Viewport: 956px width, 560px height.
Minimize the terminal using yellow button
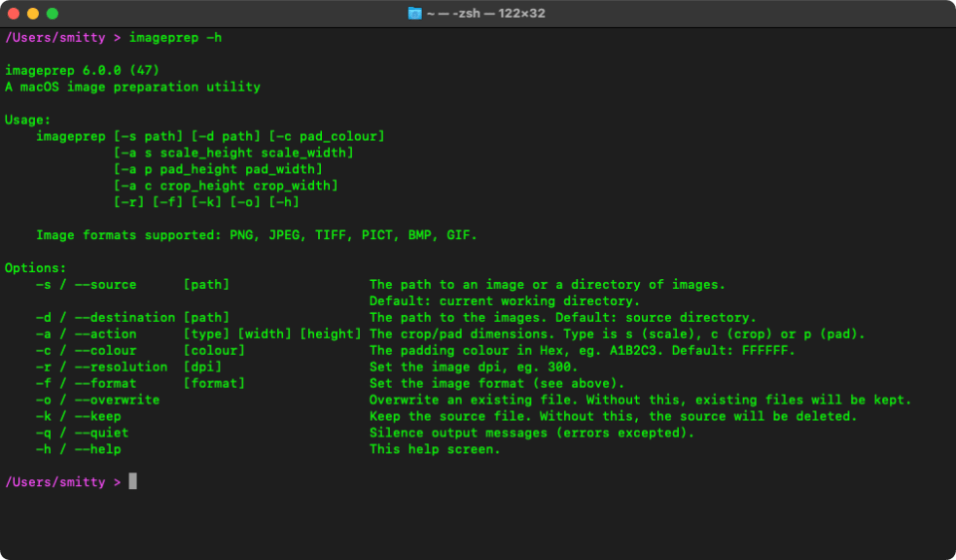pos(33,14)
